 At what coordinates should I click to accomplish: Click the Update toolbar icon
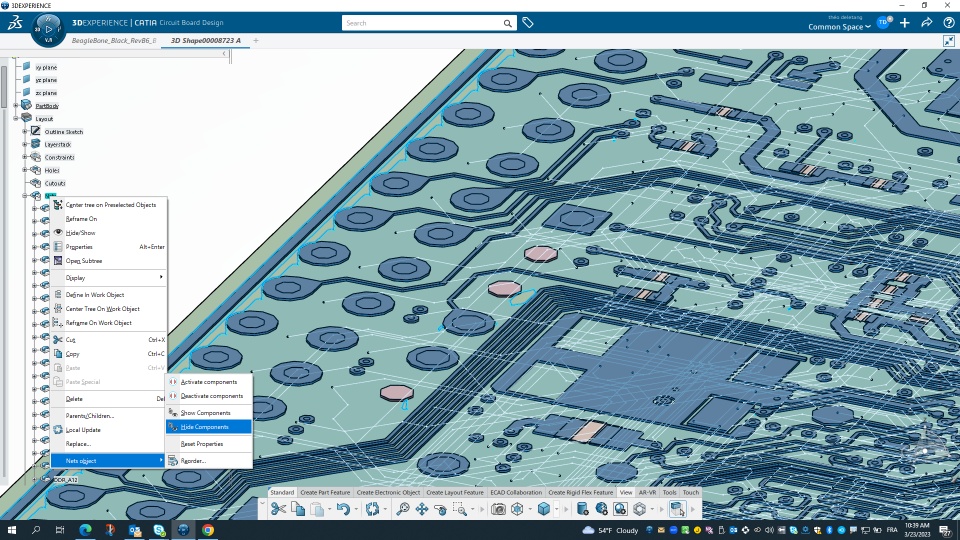pos(372,509)
